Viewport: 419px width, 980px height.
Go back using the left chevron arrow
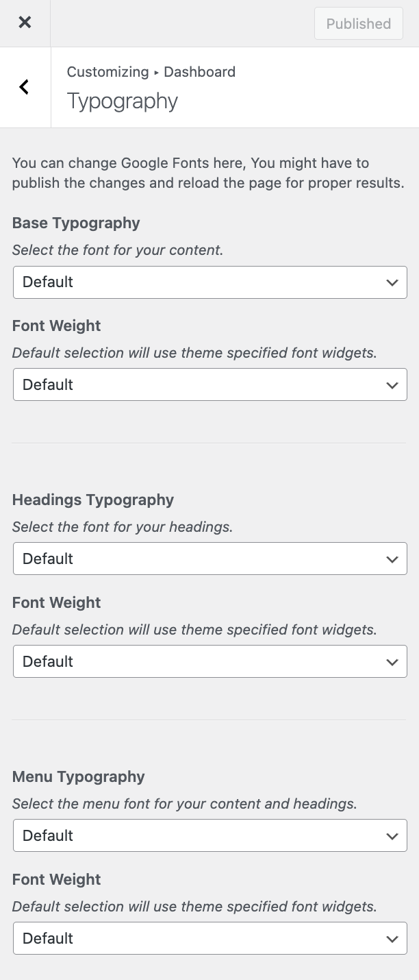tap(25, 87)
